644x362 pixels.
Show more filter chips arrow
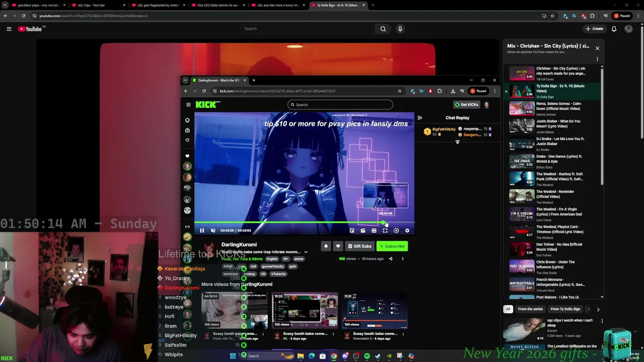[x=598, y=309]
